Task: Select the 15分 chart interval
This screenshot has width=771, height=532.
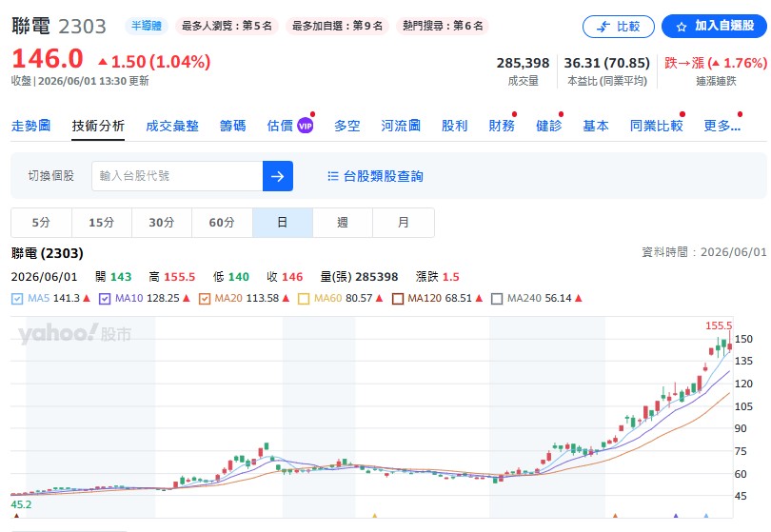Action: pos(102,223)
